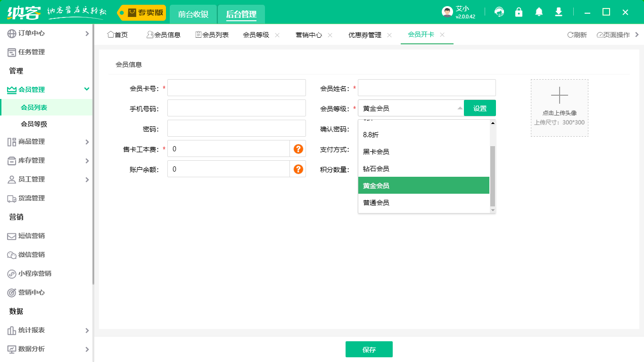Click the 艾小 user avatar icon

(x=447, y=12)
